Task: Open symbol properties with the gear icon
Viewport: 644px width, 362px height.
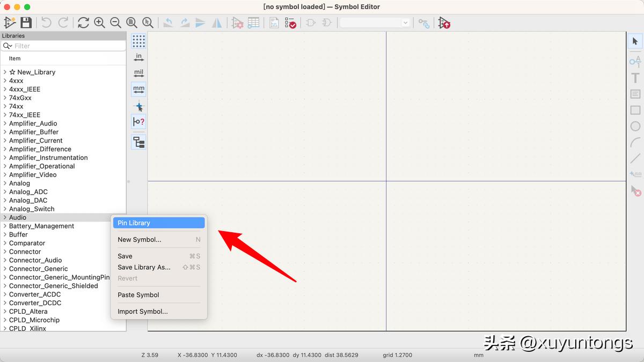Action: pyautogui.click(x=238, y=23)
